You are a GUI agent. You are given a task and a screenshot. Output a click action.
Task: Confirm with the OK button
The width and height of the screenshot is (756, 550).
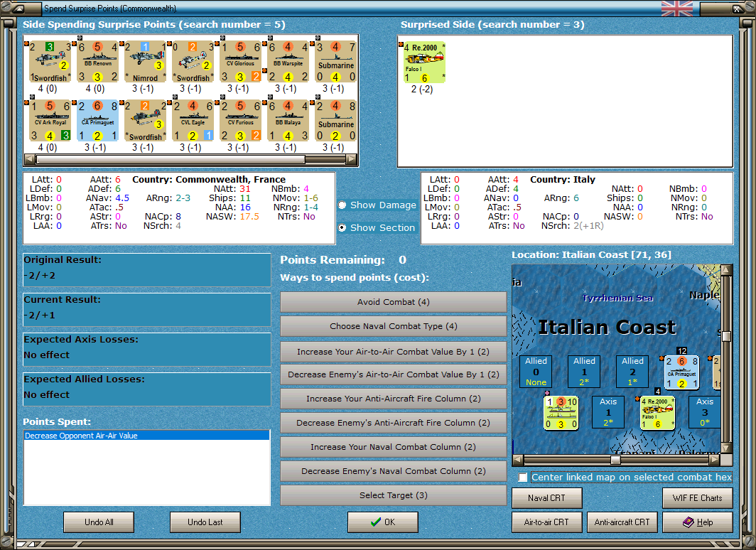pos(383,522)
